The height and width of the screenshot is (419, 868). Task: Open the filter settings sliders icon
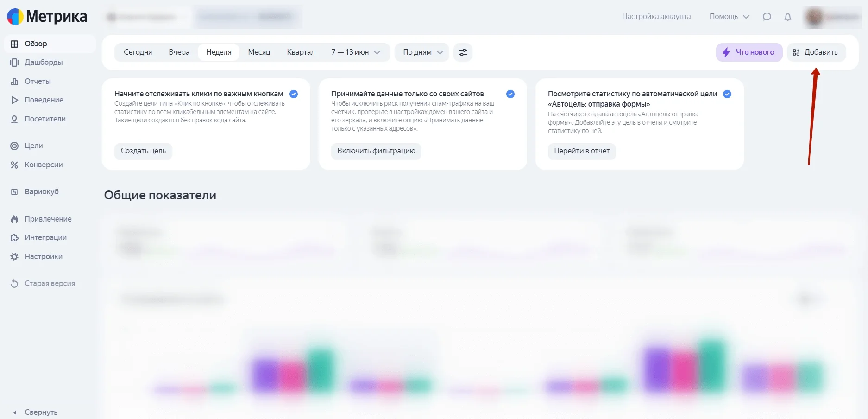(463, 52)
